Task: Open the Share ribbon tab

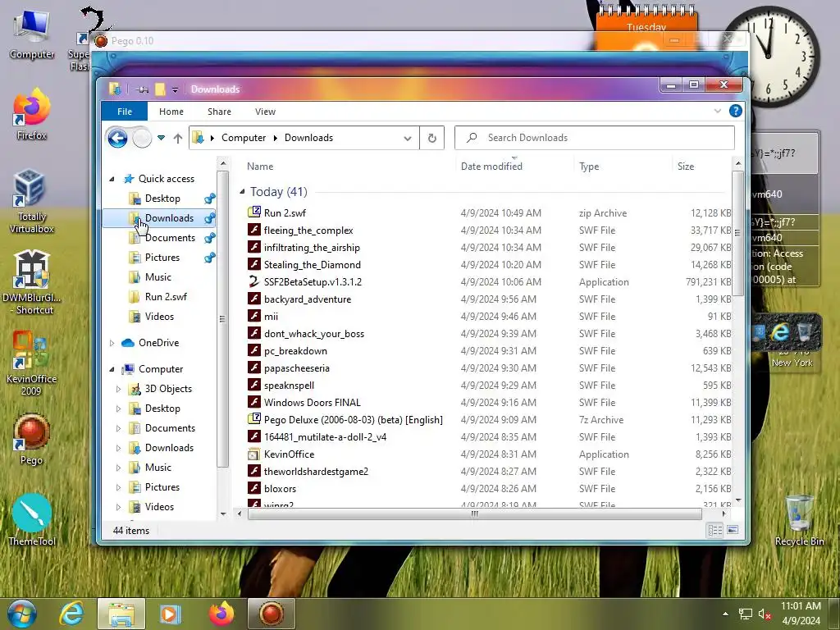Action: click(x=220, y=112)
